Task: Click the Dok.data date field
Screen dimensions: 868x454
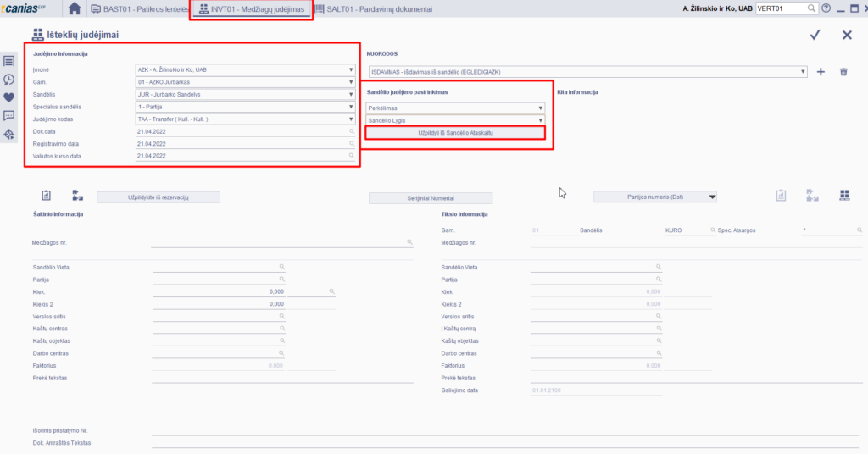Action: (x=244, y=132)
